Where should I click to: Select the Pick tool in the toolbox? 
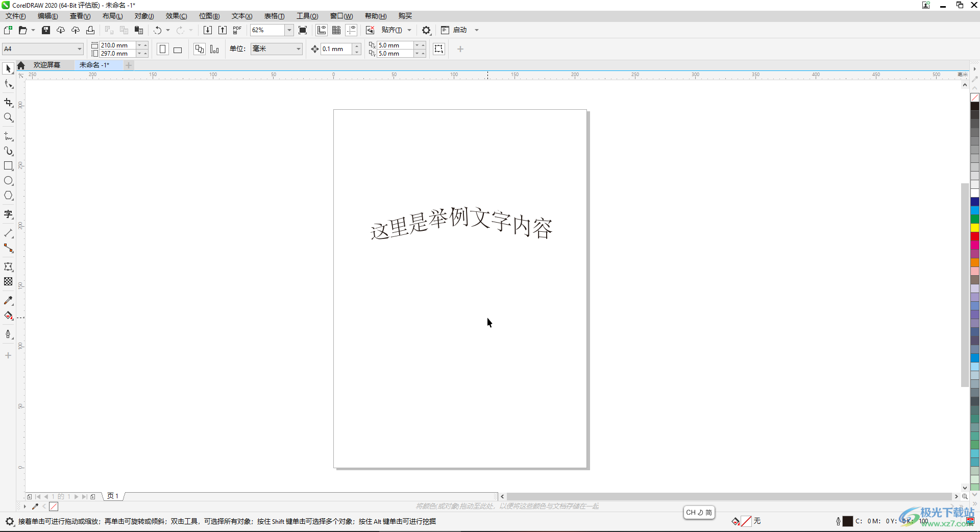click(8, 68)
